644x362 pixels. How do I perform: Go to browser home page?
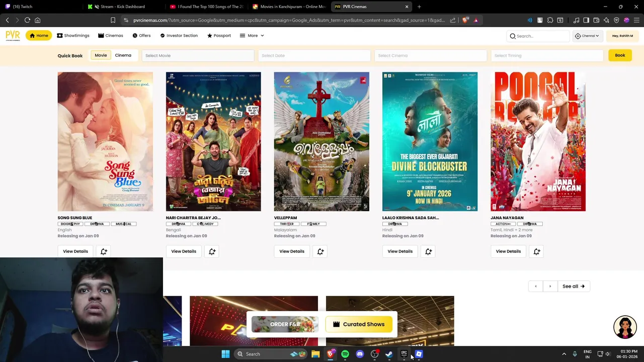37,20
